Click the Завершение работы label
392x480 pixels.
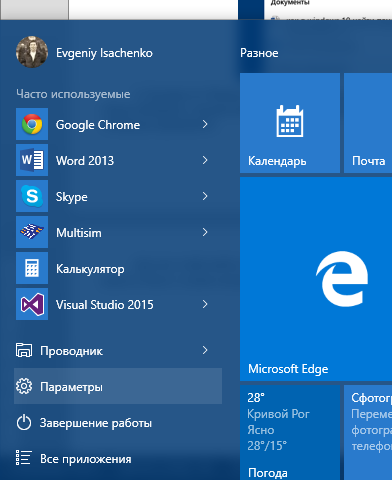pos(96,423)
